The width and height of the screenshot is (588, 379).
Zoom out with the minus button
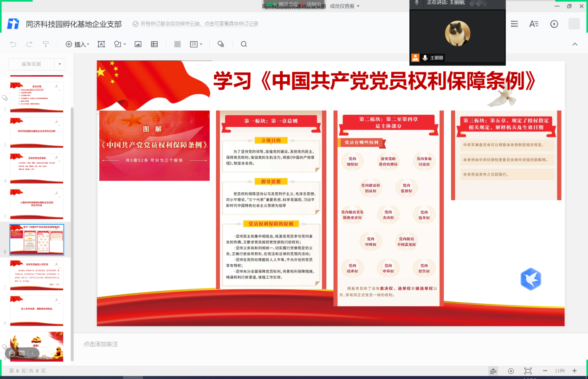click(545, 371)
